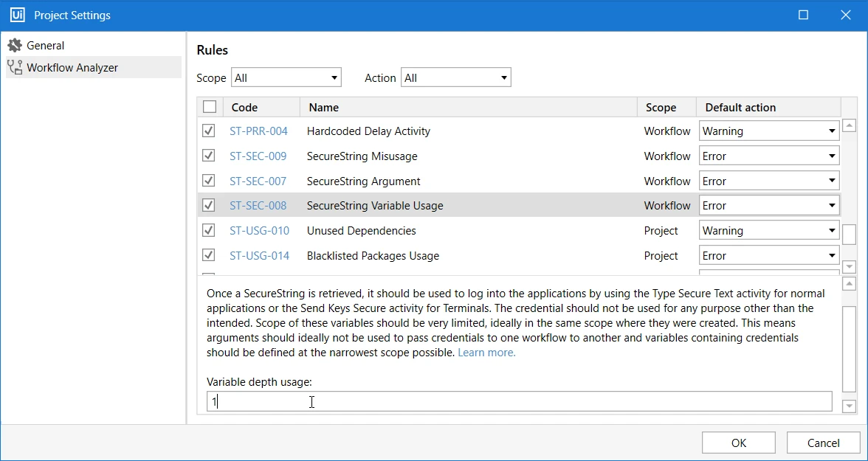Screen dimensions: 868x461
Task: Open the Action filter dropdown
Action: [x=455, y=78]
